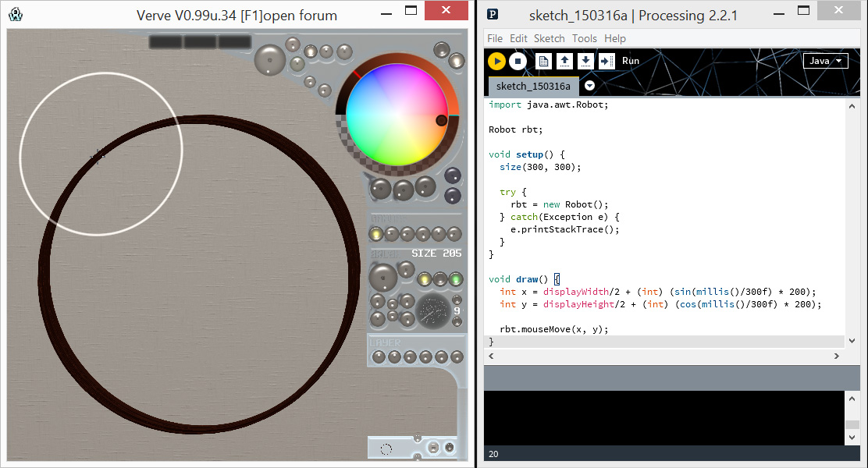Click the console scrollbar down arrow
The width and height of the screenshot is (868, 468).
tap(852, 438)
